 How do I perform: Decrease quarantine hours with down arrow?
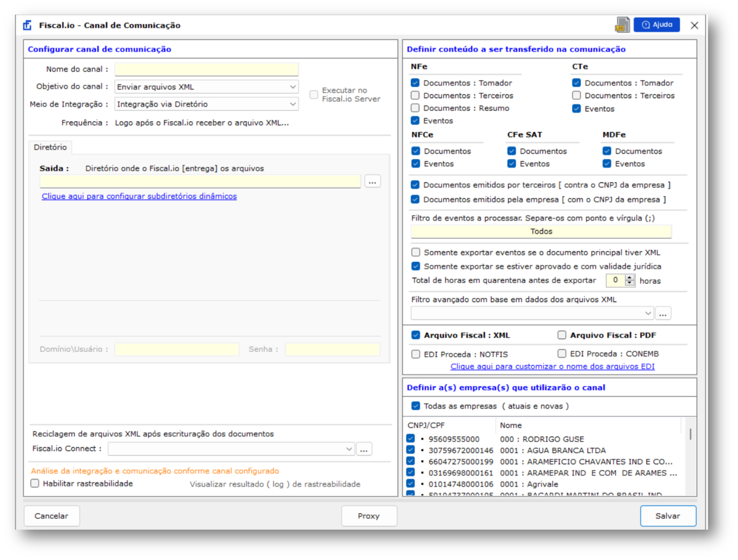(x=630, y=283)
